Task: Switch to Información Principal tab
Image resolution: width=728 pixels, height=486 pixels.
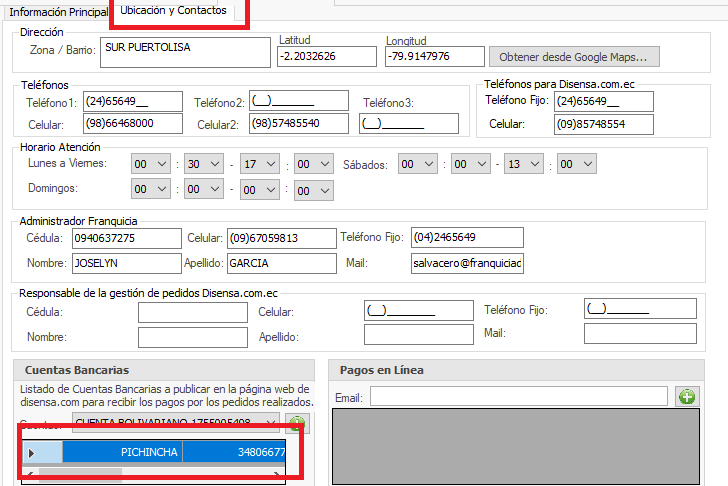Action: (x=58, y=11)
